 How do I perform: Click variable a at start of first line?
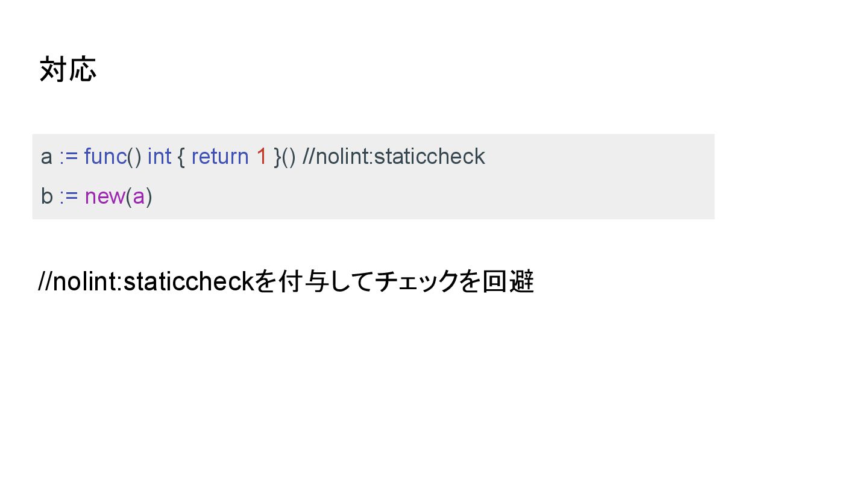click(46, 157)
